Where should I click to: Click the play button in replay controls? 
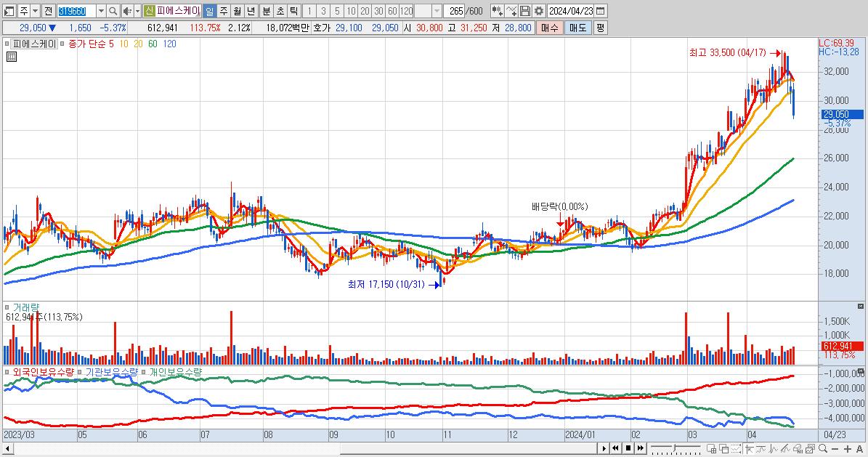(x=604, y=448)
